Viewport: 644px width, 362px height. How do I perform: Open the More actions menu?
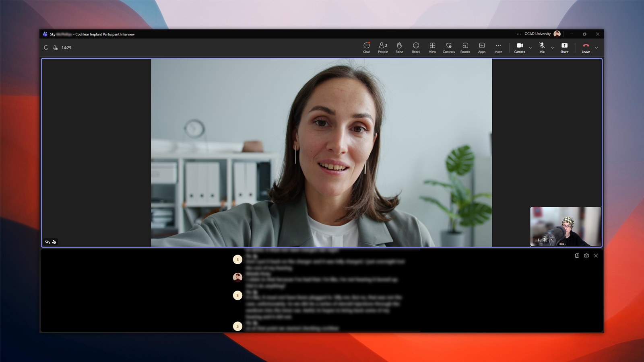(498, 47)
